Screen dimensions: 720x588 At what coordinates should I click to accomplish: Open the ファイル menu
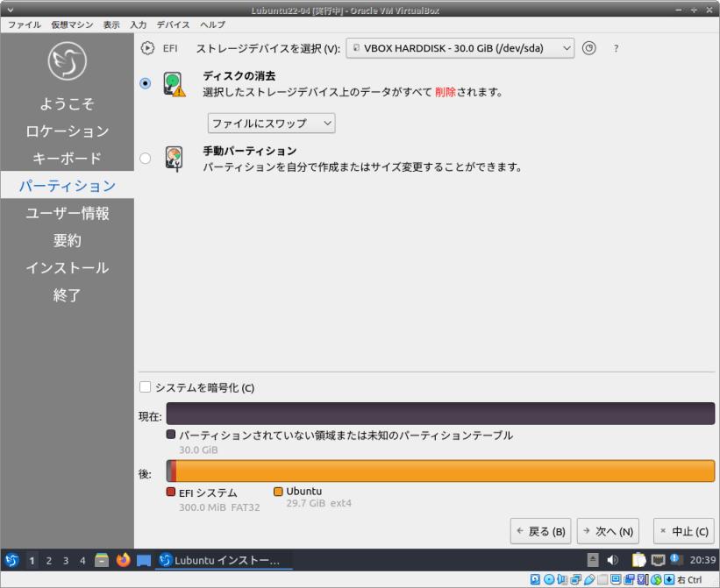25,25
